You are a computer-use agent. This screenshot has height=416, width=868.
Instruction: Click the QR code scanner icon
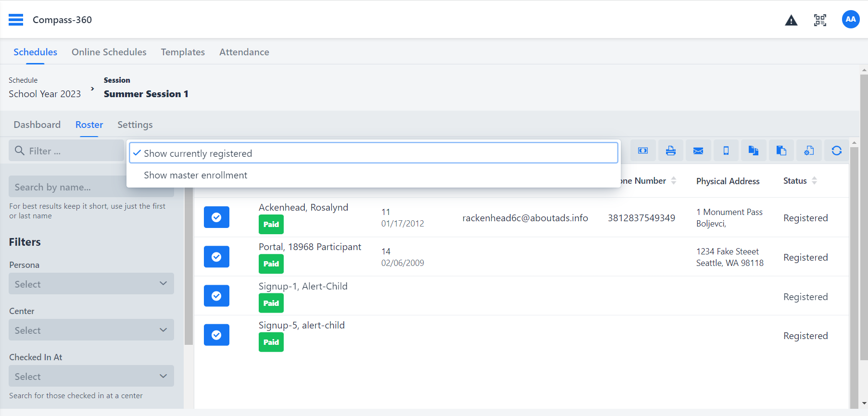click(x=820, y=20)
